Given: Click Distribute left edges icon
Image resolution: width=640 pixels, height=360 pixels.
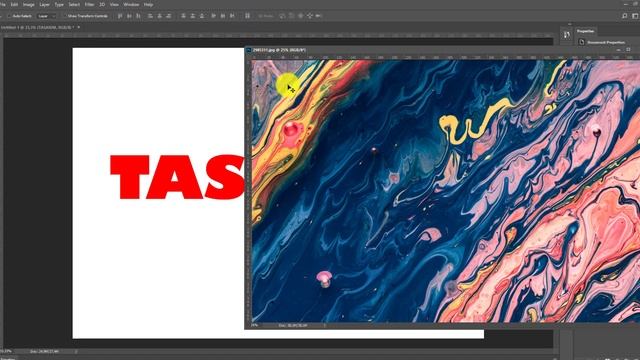Looking at the screenshot, I should 213,16.
